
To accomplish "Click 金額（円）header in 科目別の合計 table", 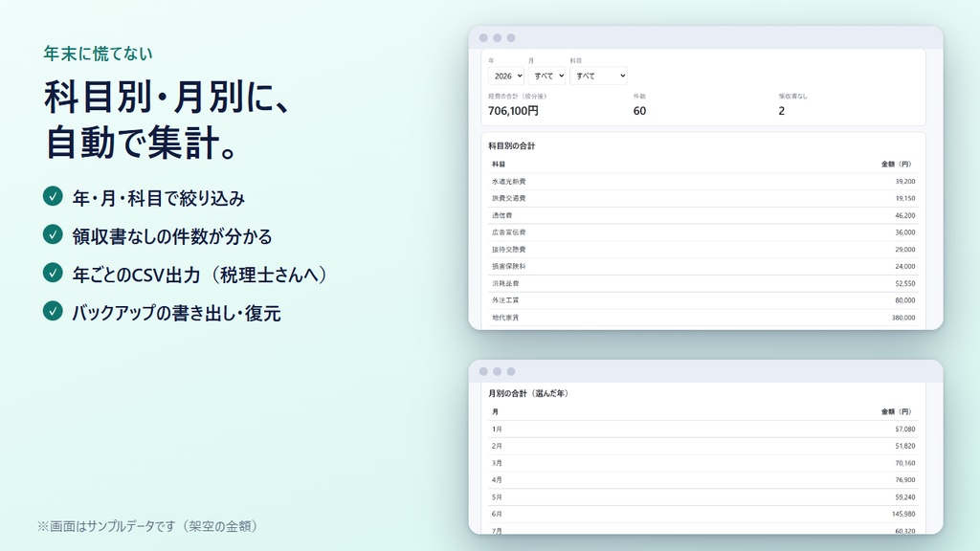I will (896, 165).
